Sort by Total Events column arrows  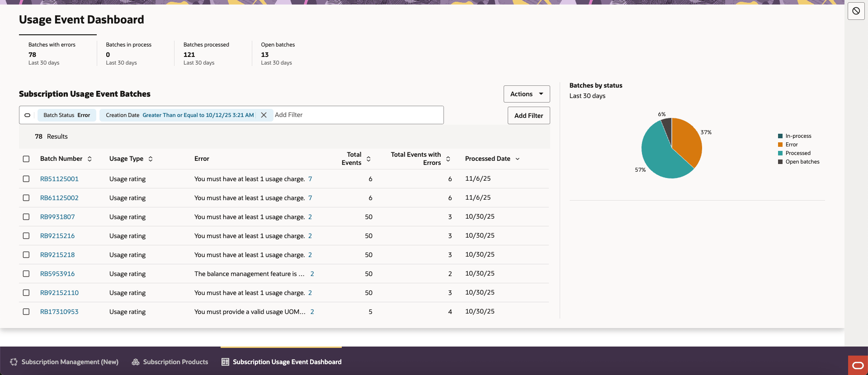tap(368, 159)
